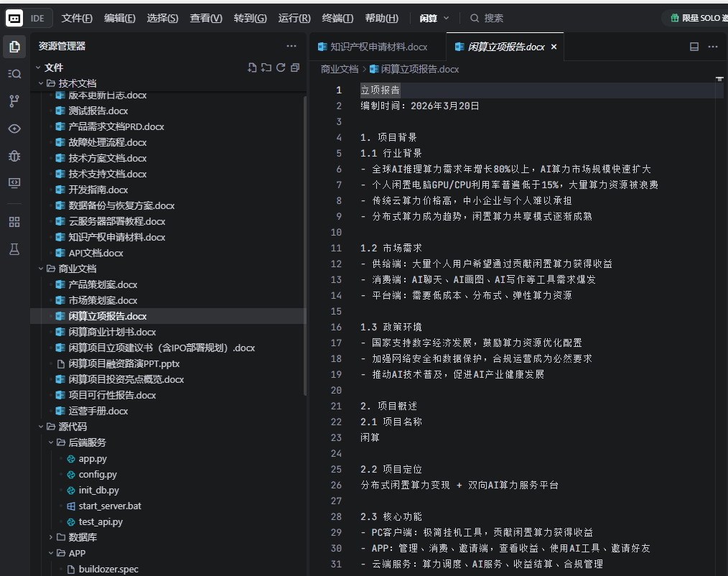Image resolution: width=728 pixels, height=576 pixels.
Task: Click 商业文档 in the breadcrumb path
Action: coord(339,69)
